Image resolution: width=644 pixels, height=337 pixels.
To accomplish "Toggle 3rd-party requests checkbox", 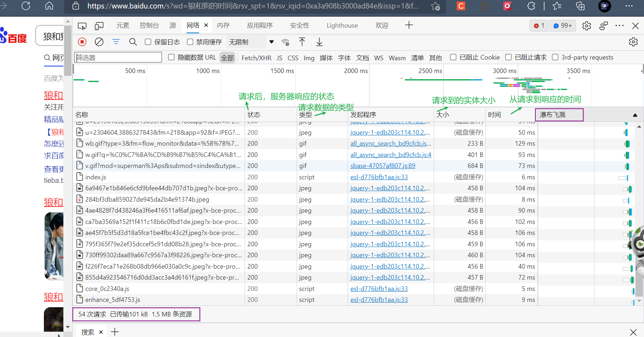I will [555, 57].
